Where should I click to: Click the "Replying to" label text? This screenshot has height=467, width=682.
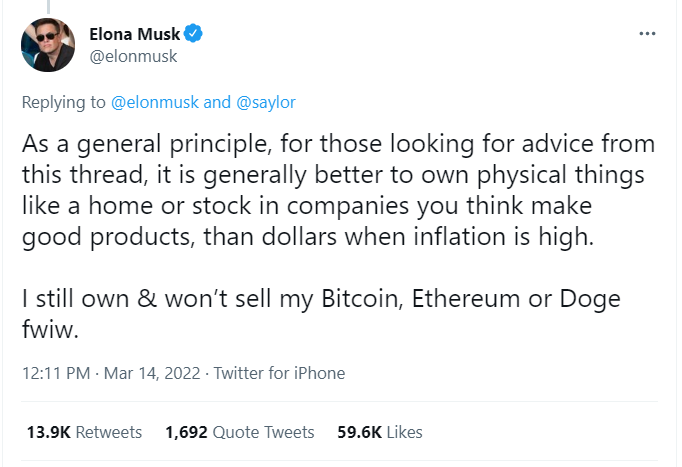(60, 102)
